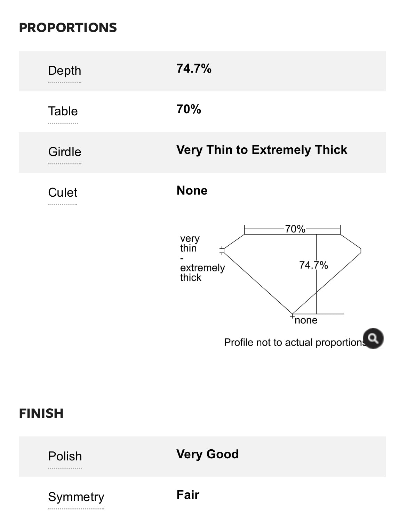Image resolution: width=407 pixels, height=532 pixels.
Task: Click the magnifier zoom icon on the diagram
Action: click(373, 338)
